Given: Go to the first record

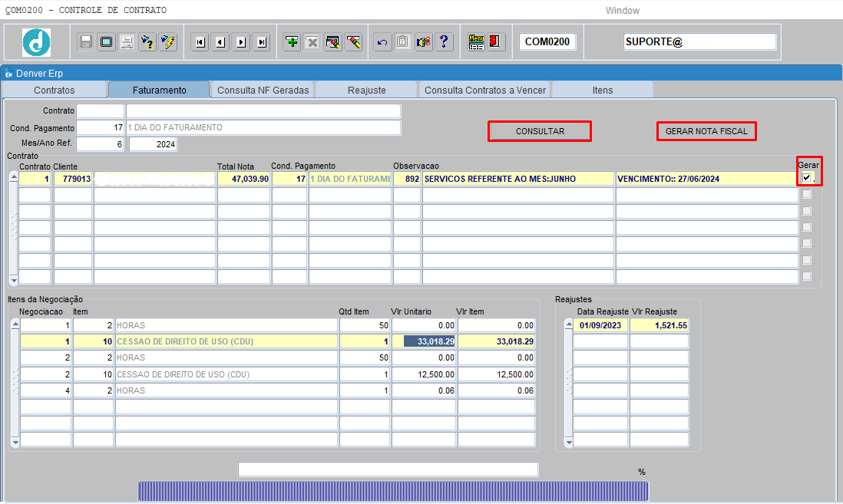Looking at the screenshot, I should point(200,42).
